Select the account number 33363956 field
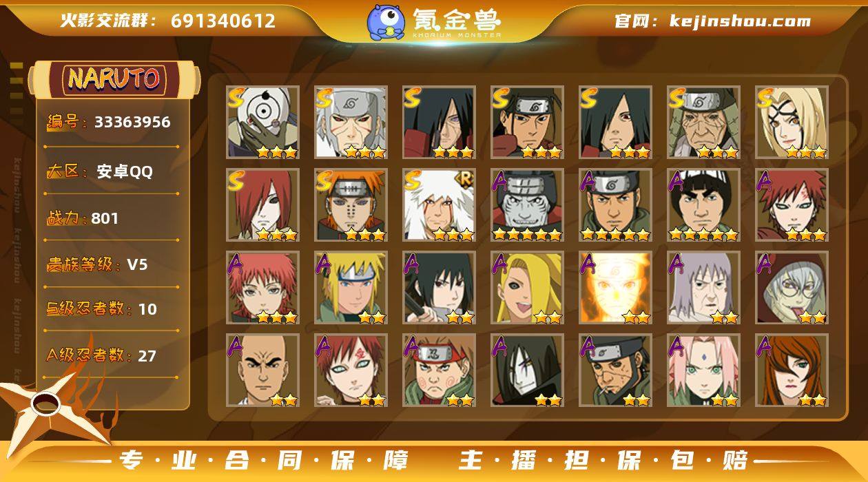Image resolution: width=868 pixels, height=482 pixels. [x=109, y=123]
